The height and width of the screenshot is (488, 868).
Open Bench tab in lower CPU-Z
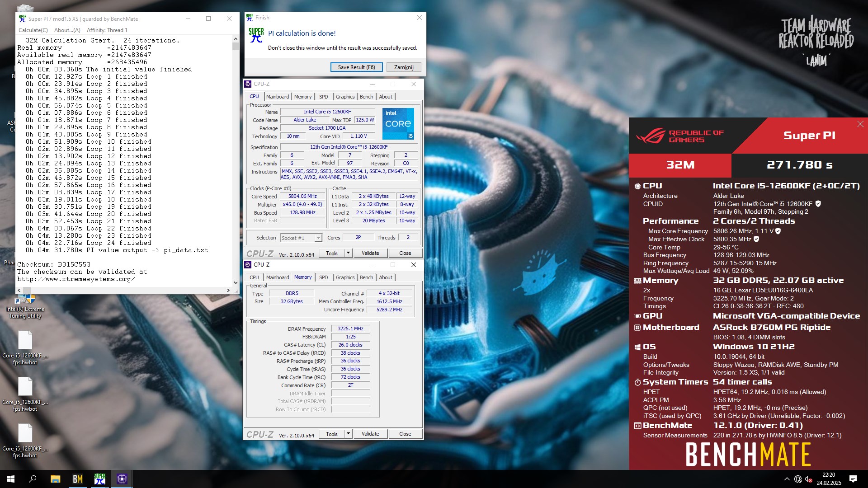pos(366,277)
